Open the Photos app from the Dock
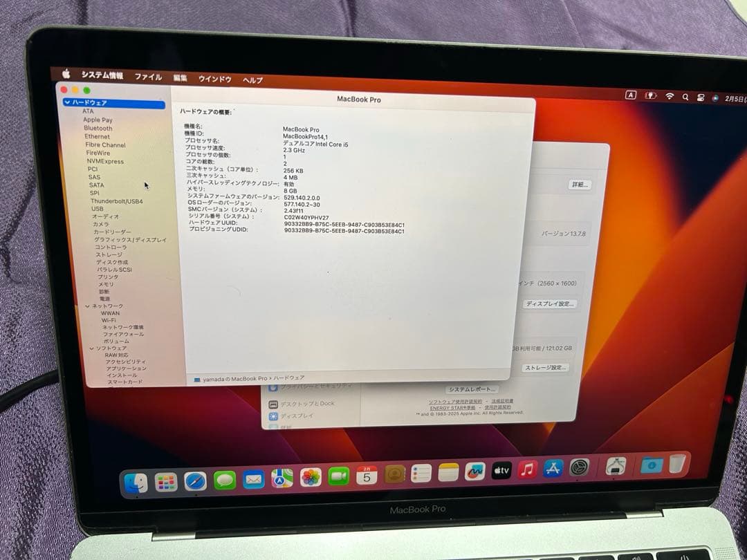Image resolution: width=747 pixels, height=560 pixels. point(309,477)
